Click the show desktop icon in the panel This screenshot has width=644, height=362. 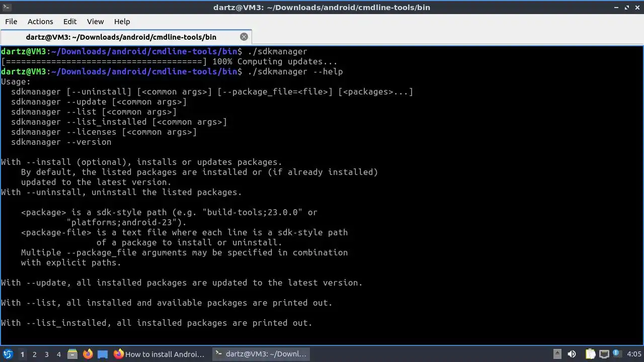coord(103,354)
